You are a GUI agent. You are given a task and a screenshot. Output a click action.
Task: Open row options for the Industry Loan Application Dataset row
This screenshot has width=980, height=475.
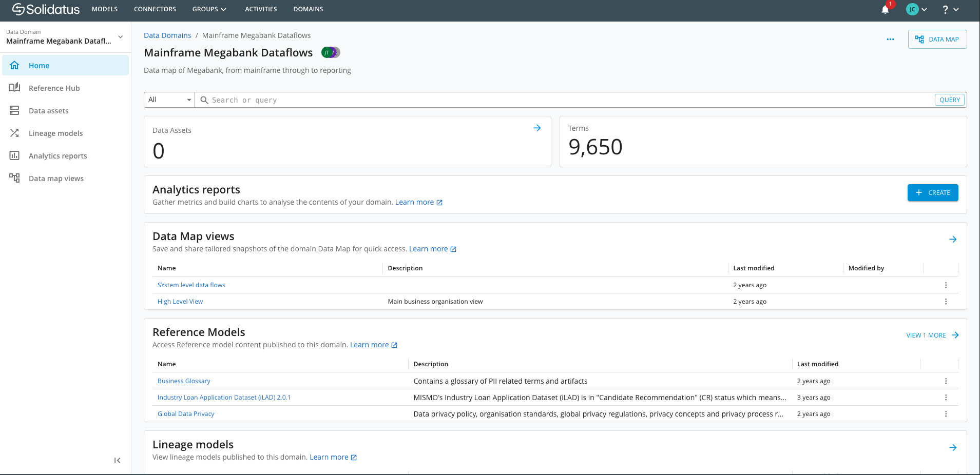click(x=946, y=398)
